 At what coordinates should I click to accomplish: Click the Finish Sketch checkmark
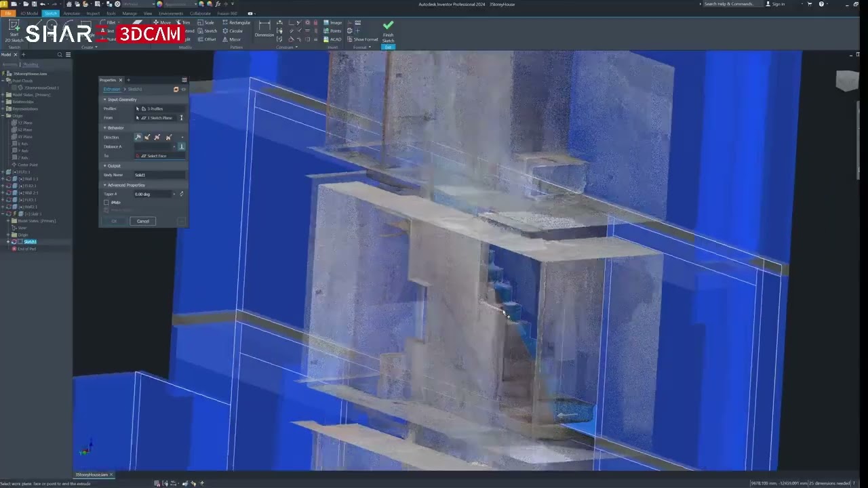point(388,26)
